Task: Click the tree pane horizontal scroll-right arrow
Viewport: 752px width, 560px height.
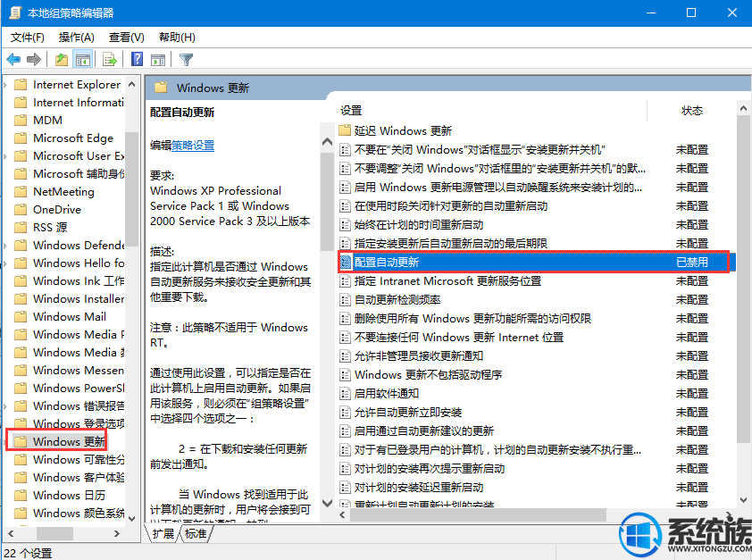Action: pos(116,533)
